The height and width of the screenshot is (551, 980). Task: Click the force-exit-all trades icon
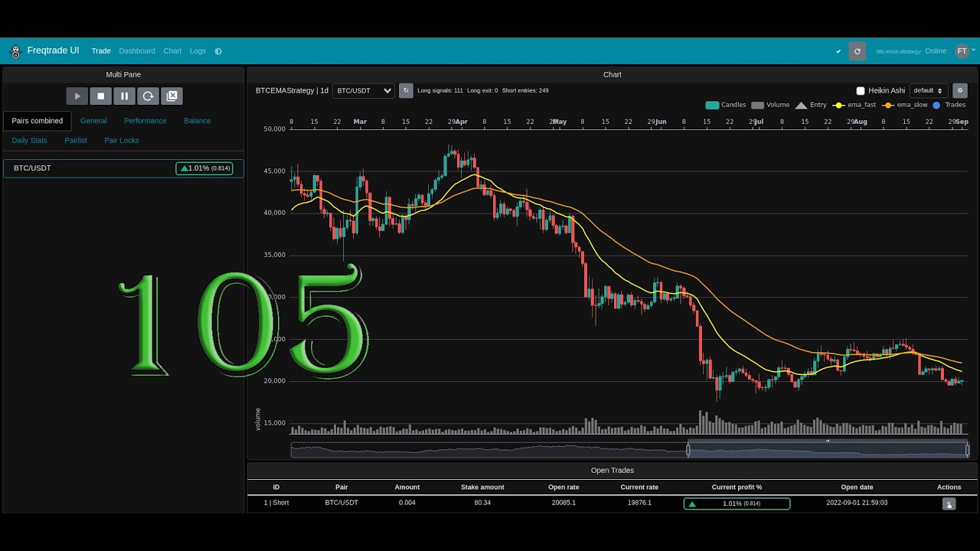(172, 96)
